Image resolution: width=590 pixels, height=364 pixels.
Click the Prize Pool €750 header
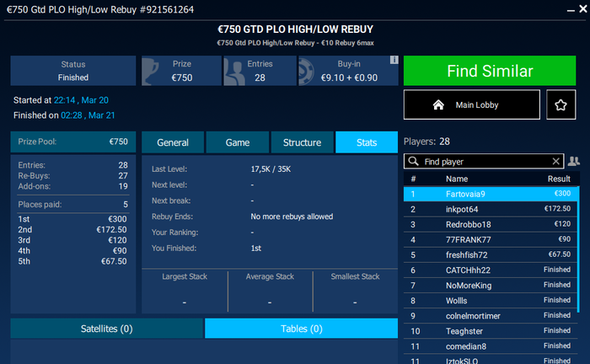tap(73, 142)
